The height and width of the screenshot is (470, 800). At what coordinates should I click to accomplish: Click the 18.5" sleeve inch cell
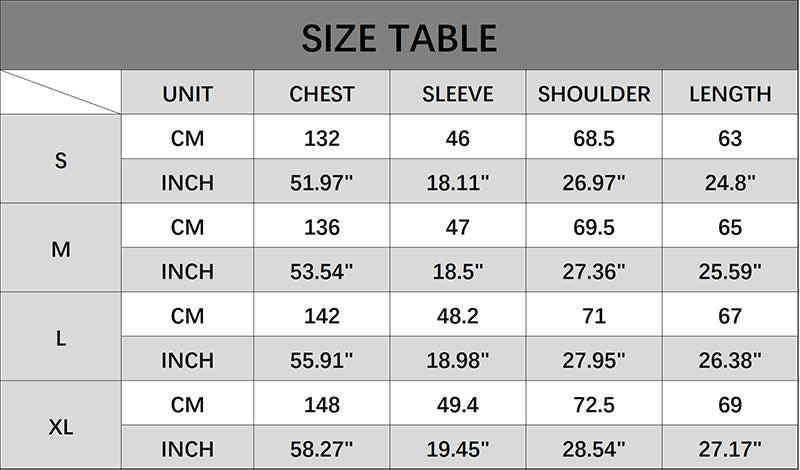[458, 271]
